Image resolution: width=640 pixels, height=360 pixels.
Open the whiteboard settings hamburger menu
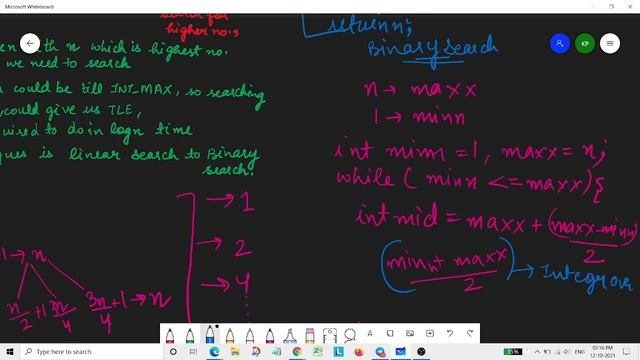click(610, 43)
